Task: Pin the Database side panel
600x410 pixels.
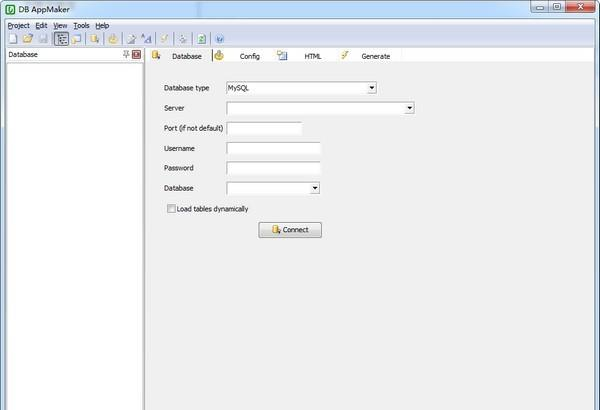Action: pyautogui.click(x=126, y=54)
